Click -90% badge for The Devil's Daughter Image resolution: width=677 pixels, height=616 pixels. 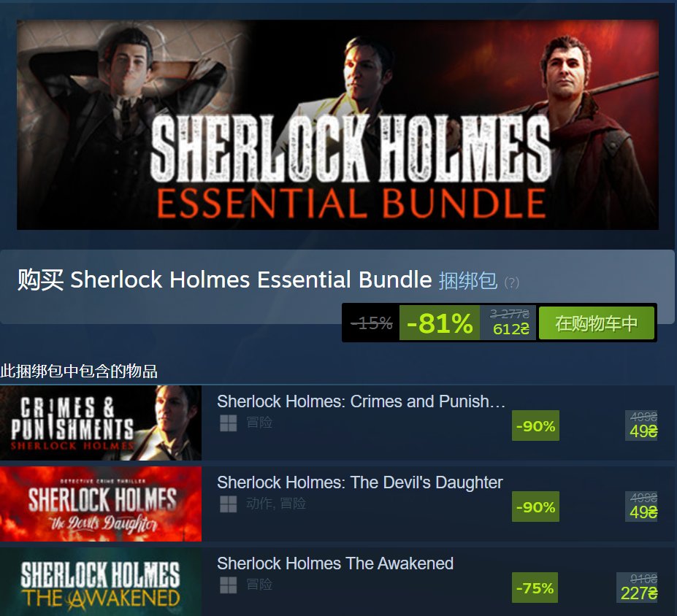[535, 507]
